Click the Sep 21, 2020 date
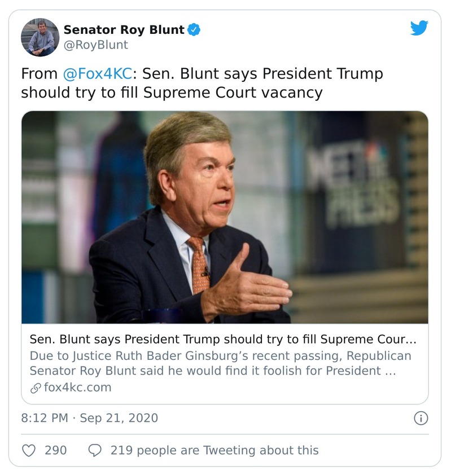The image size is (451, 476). (119, 418)
